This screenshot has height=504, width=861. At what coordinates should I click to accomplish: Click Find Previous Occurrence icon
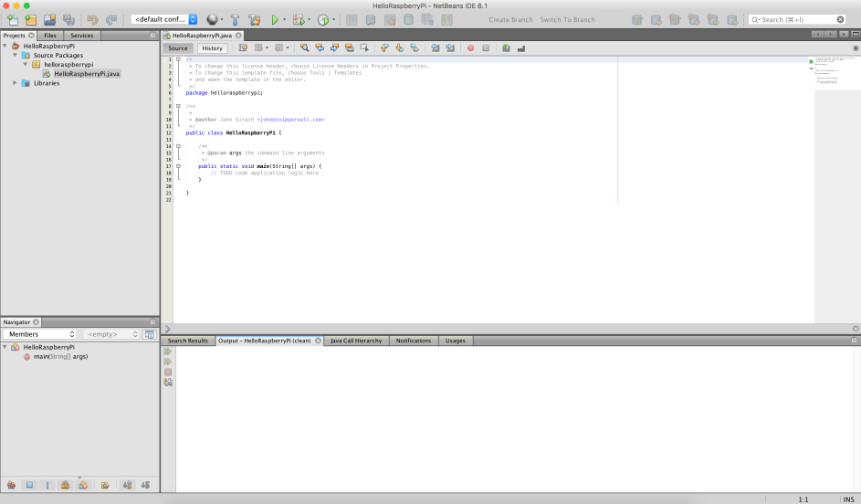[320, 48]
